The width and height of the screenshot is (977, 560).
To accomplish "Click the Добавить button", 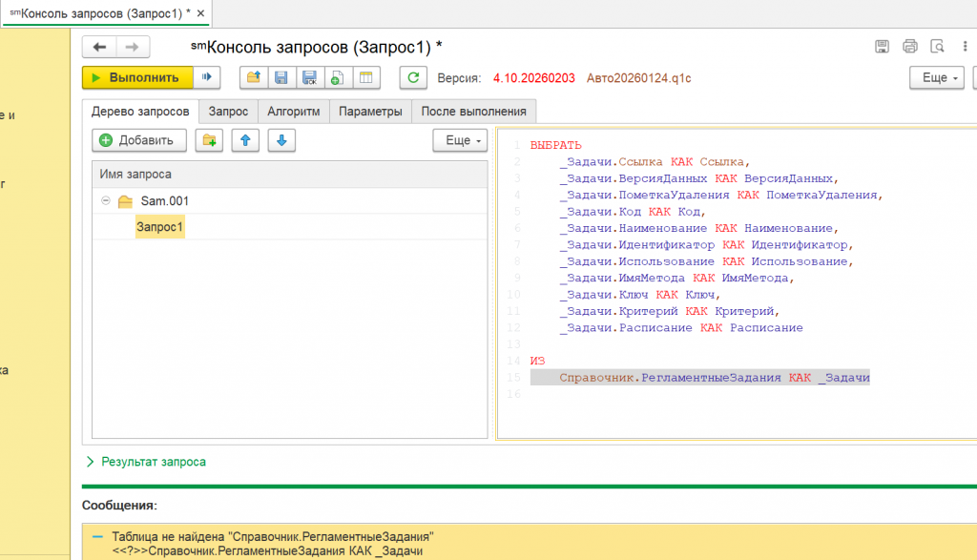I will coord(138,140).
